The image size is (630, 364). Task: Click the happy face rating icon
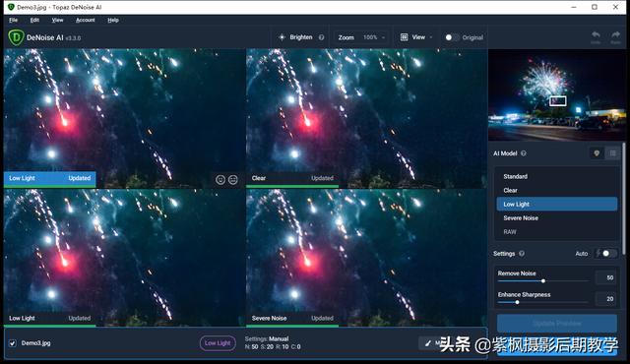(220, 180)
